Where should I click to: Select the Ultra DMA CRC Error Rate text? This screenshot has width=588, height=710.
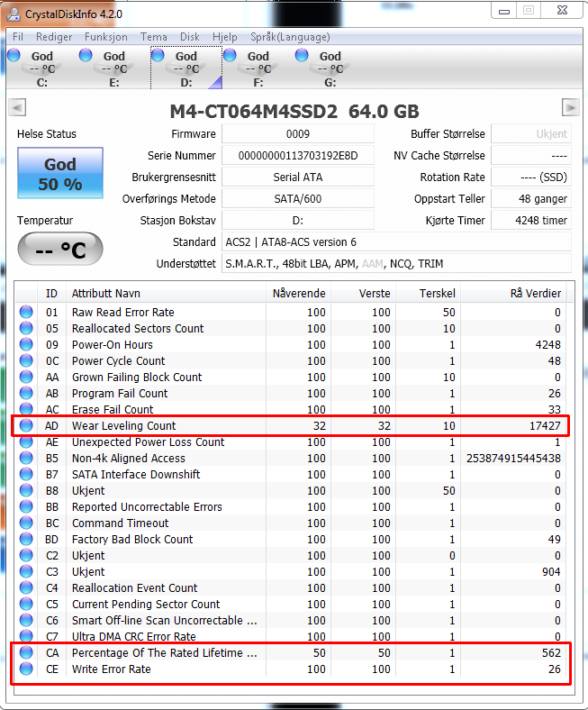(133, 637)
